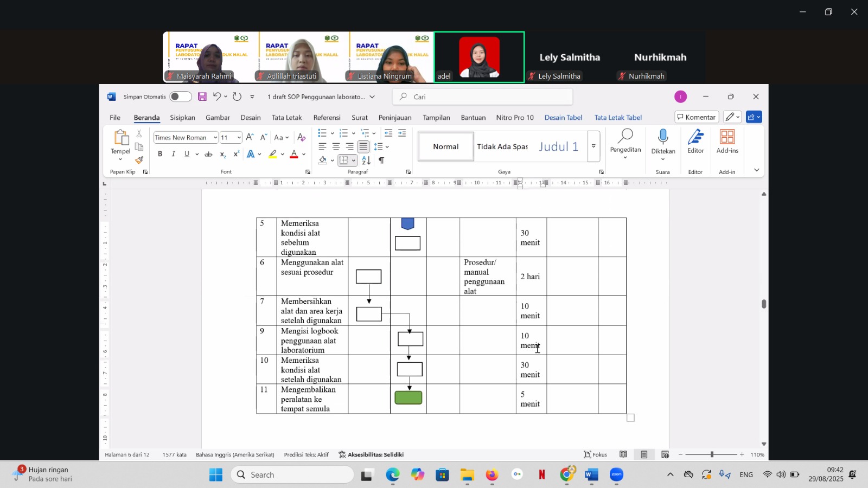Click the zoom slider handle

[x=712, y=454]
